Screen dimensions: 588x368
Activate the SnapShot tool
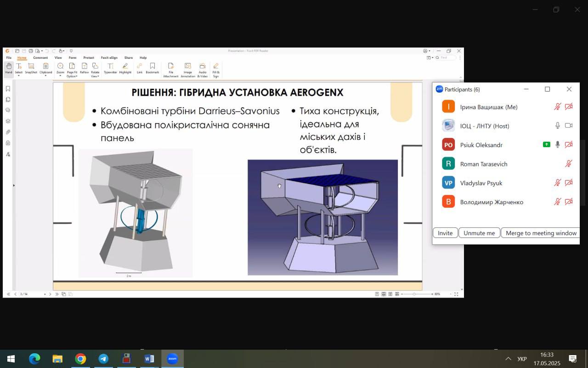pos(31,69)
